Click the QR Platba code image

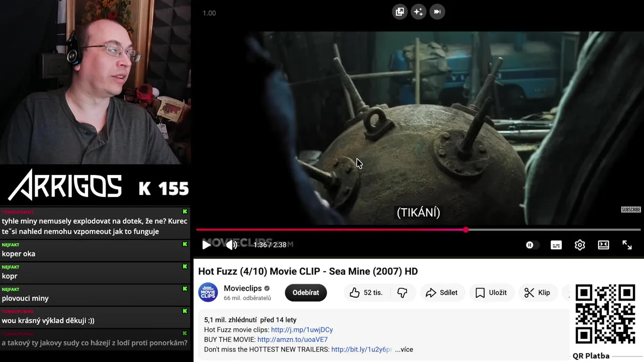click(605, 314)
